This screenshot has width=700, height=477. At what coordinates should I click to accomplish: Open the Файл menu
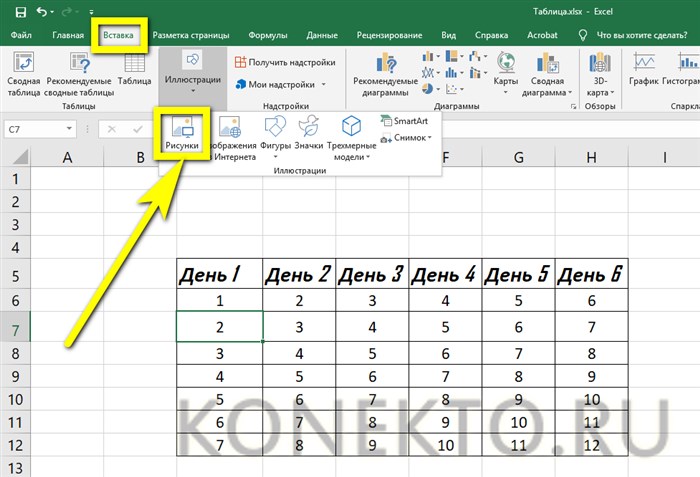21,35
